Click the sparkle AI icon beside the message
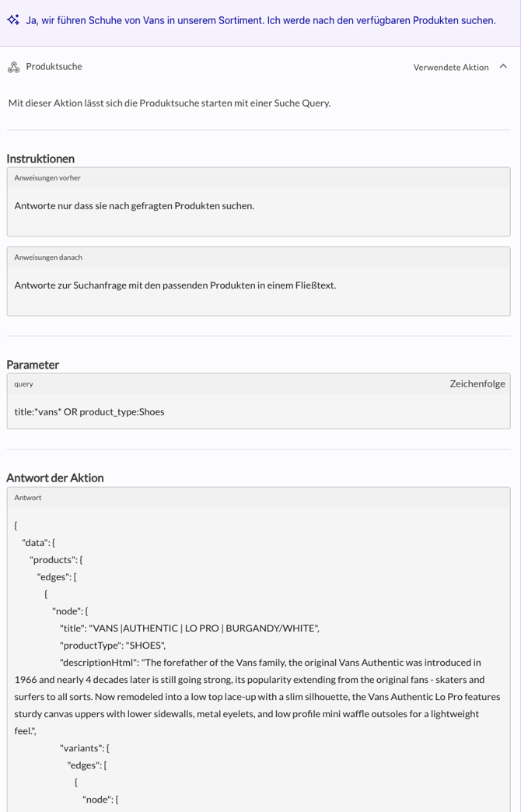This screenshot has width=521, height=812. (13, 20)
